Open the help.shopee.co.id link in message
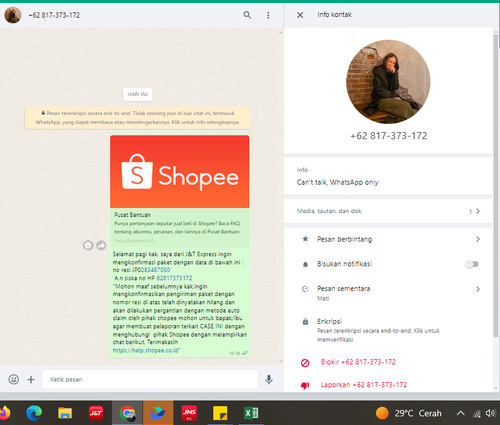 coord(146,350)
